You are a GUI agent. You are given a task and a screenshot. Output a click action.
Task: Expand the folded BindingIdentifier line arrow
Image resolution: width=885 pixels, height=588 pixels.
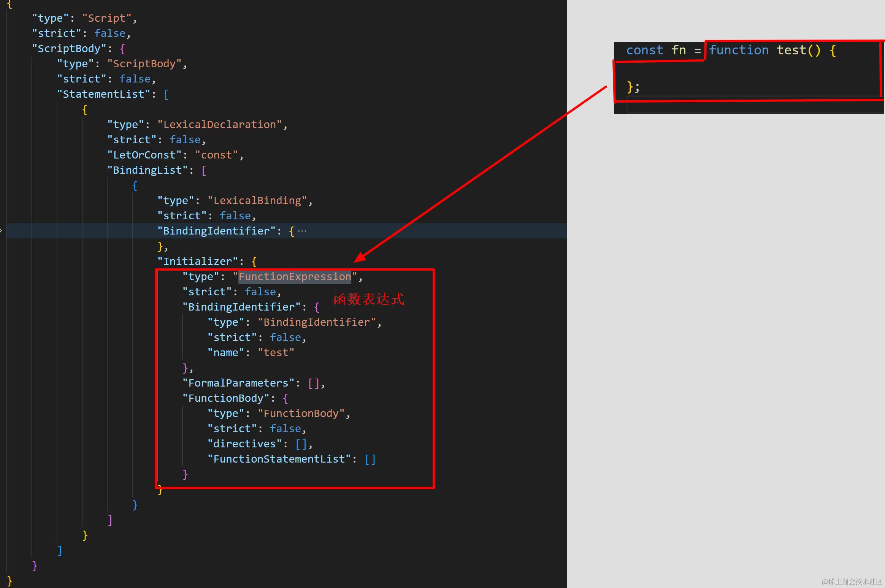[1, 231]
